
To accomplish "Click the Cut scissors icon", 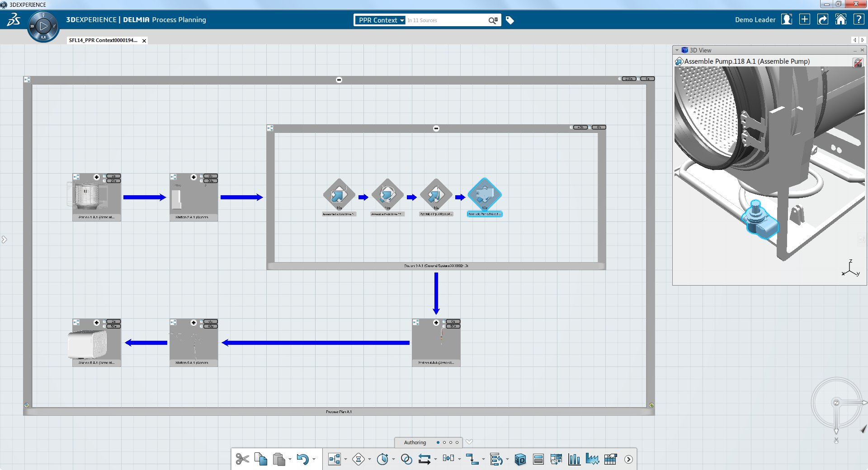I will pyautogui.click(x=242, y=459).
